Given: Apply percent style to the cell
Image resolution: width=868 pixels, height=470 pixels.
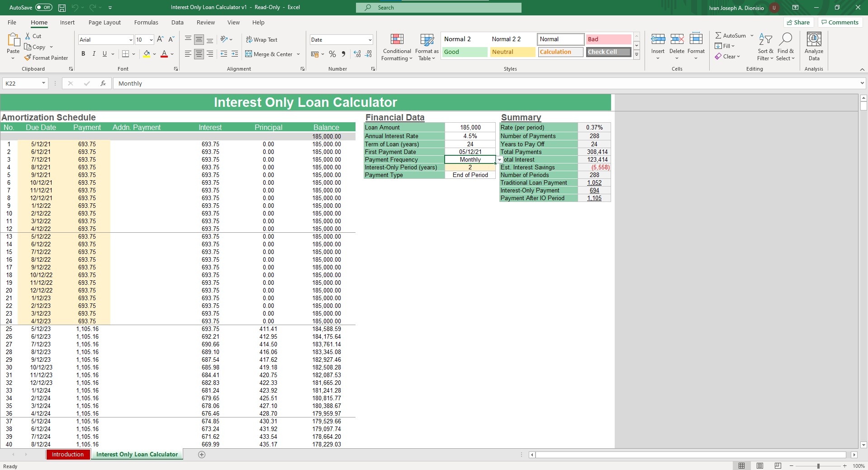Looking at the screenshot, I should click(x=332, y=54).
